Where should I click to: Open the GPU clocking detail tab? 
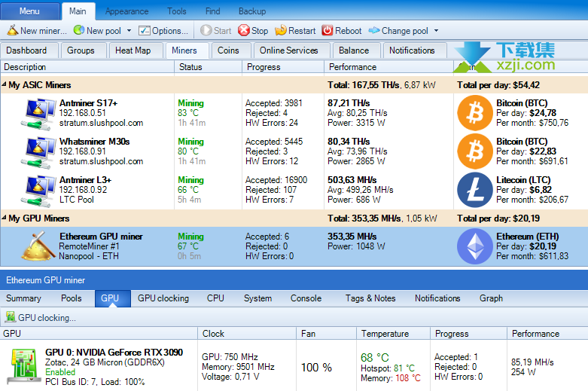click(x=163, y=298)
